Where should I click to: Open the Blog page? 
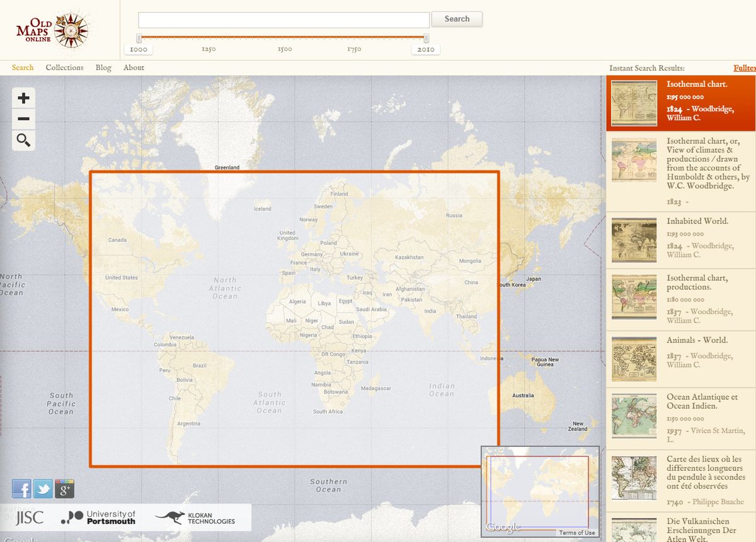(x=103, y=67)
